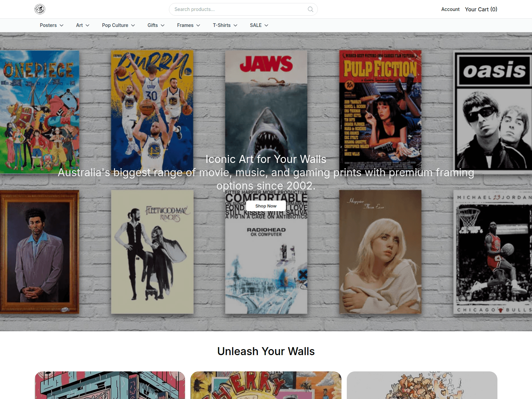Click the Iconic Art for Your Walls heading
Screen dimensions: 532x399
pyautogui.click(x=266, y=159)
